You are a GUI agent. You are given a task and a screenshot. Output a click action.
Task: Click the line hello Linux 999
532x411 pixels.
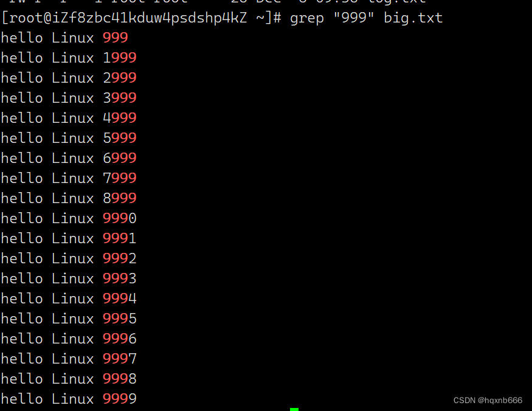coord(64,37)
